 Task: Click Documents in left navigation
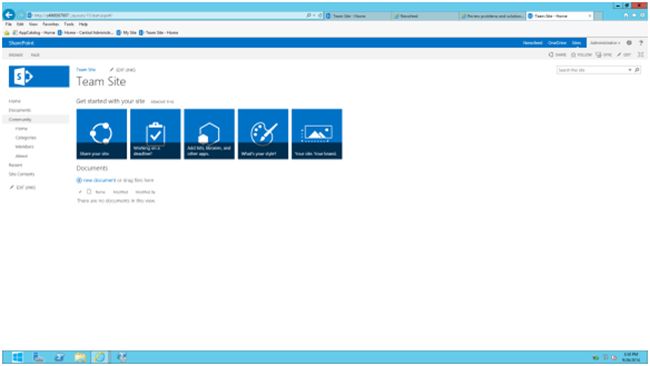[19, 110]
